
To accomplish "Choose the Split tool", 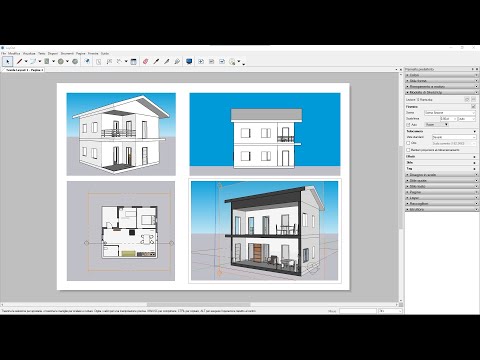I will point(167,61).
